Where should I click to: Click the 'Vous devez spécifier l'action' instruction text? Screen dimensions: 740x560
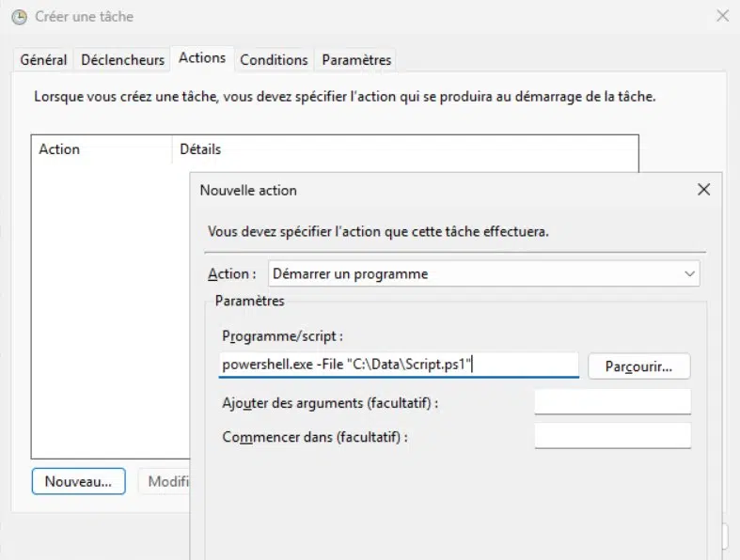378,232
